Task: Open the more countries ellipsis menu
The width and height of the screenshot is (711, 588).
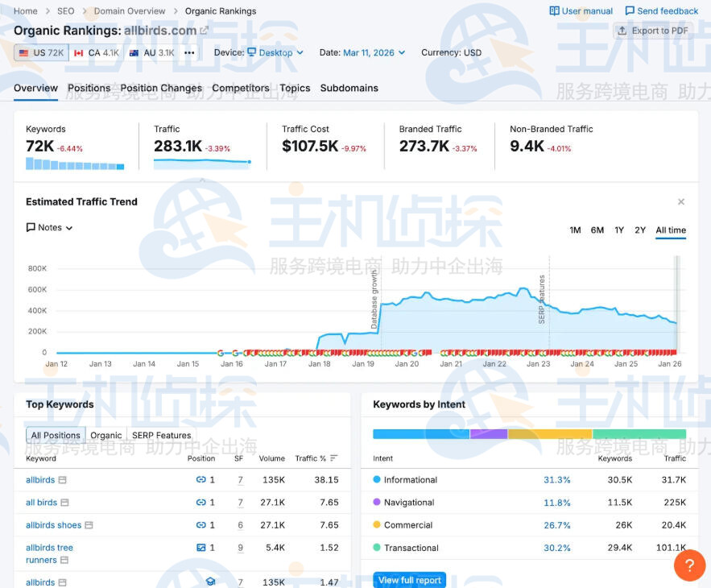Action: [189, 53]
